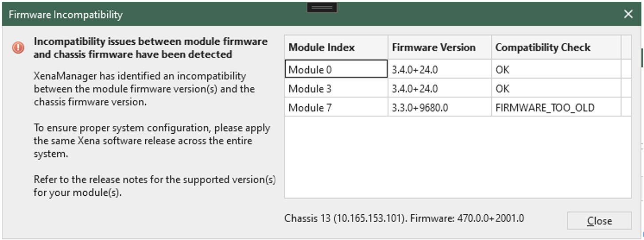Click the Chassis 13 firmware info text

(404, 218)
